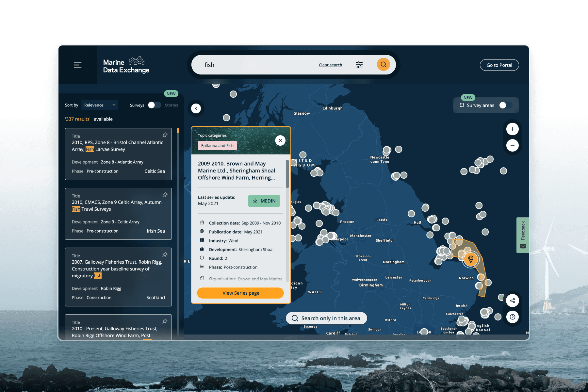Click the Phase list icon
Image resolution: width=588 pixels, height=392 pixels.
(202, 267)
